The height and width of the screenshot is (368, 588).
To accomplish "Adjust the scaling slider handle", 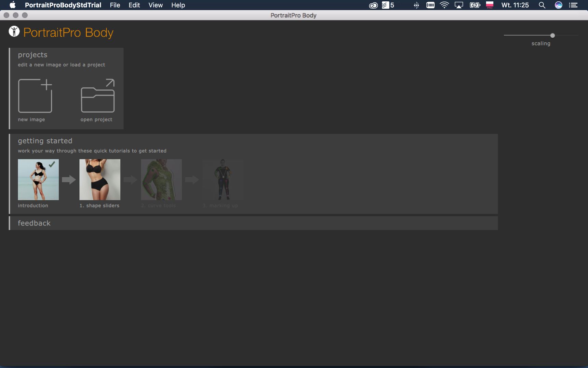I will (552, 35).
